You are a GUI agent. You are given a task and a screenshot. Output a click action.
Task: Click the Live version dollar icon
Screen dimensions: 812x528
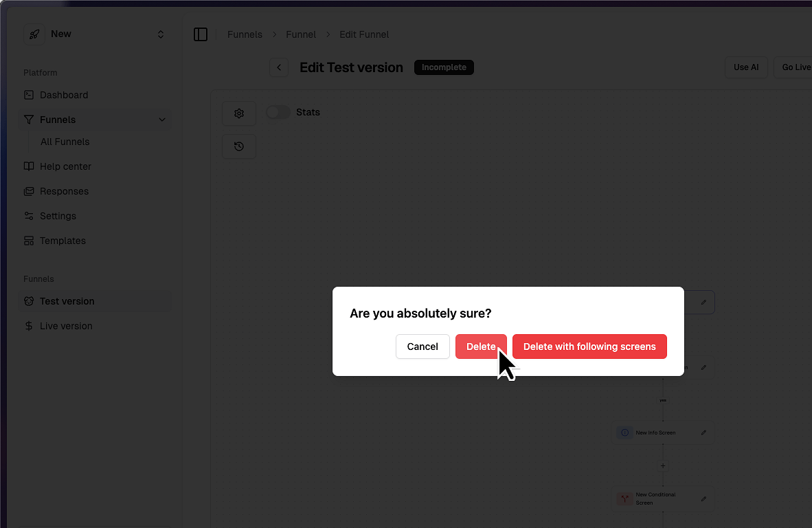point(29,326)
